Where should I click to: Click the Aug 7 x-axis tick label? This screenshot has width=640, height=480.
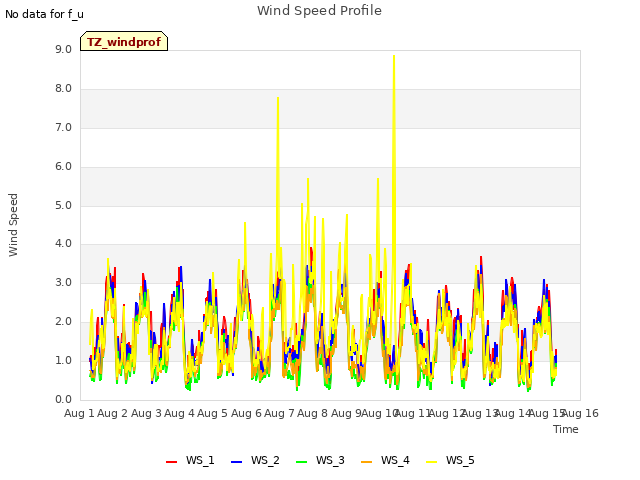point(279,413)
